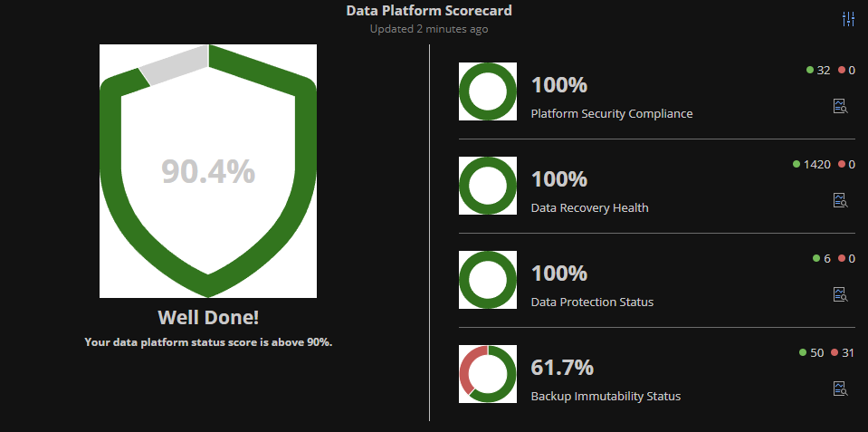The height and width of the screenshot is (432, 868).
Task: Open details report for Platform Security Compliance
Action: click(840, 106)
